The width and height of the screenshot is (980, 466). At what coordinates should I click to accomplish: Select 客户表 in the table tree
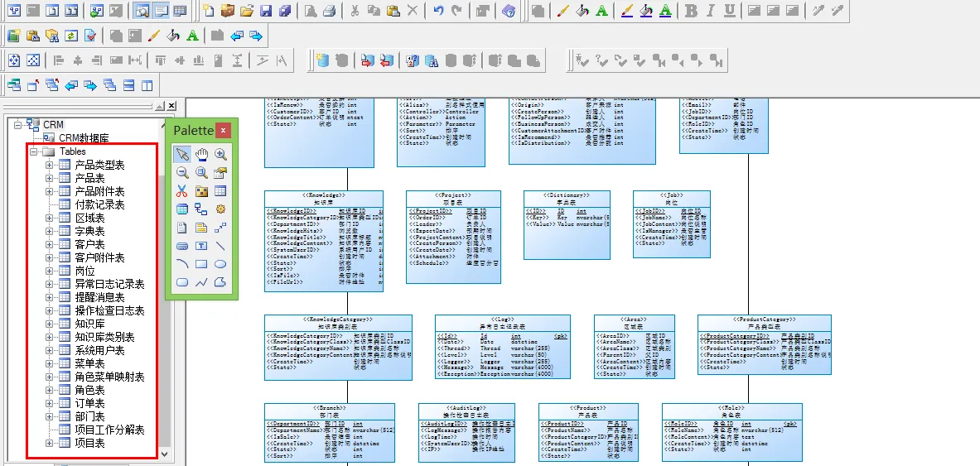click(x=89, y=245)
